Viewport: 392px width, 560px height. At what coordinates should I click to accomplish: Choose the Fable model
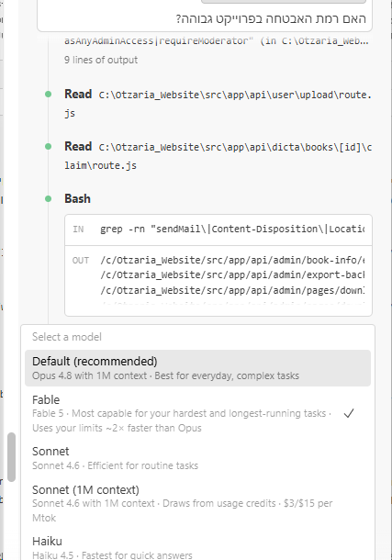point(197,413)
